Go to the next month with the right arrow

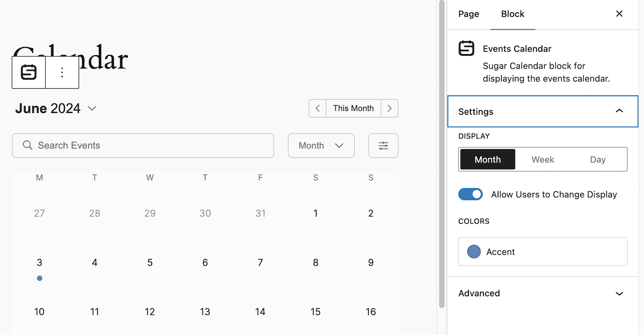pyautogui.click(x=389, y=108)
